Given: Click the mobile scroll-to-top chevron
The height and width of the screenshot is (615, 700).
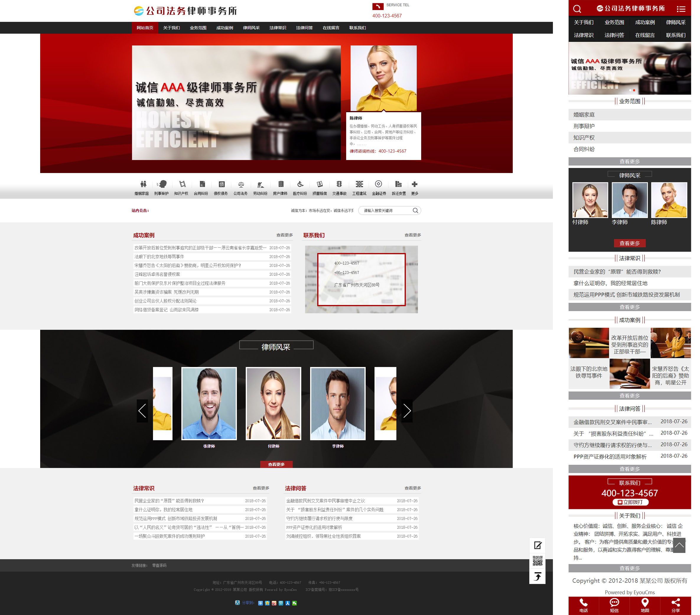Looking at the screenshot, I should pos(679,545).
